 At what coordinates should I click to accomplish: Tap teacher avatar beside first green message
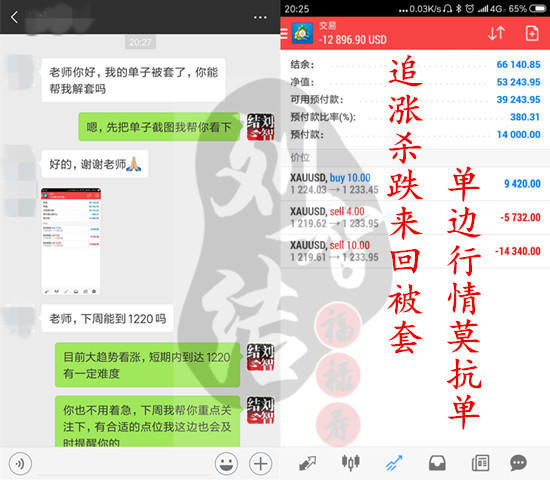pyautogui.click(x=260, y=127)
